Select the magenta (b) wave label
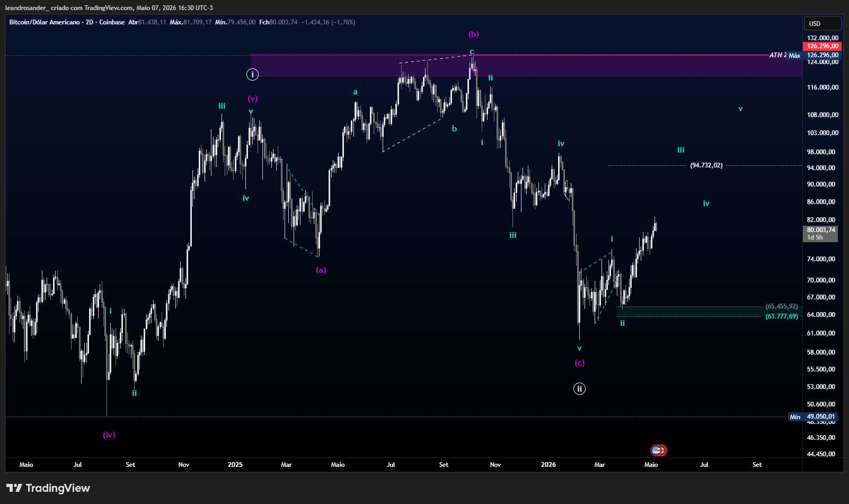Image resolution: width=849 pixels, height=504 pixels. [473, 34]
